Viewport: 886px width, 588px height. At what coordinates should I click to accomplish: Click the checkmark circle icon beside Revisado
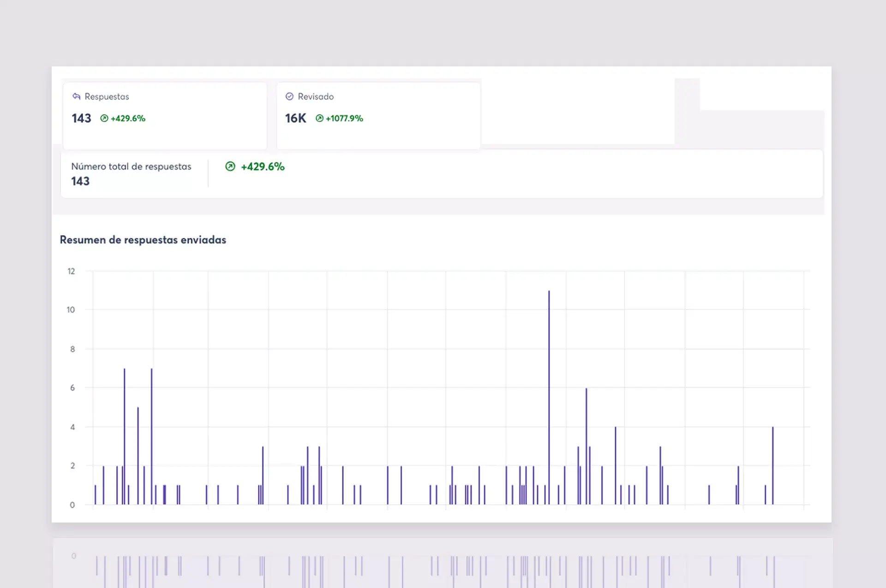click(289, 96)
